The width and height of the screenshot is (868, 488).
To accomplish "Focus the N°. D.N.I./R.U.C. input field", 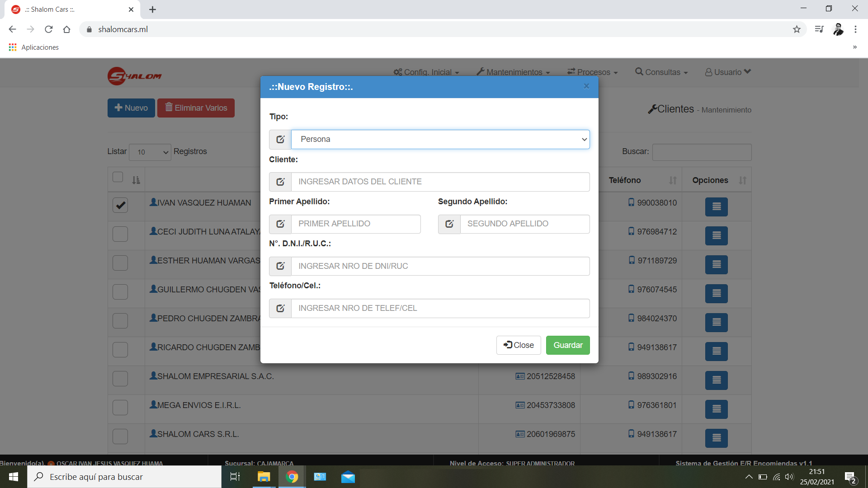I will [440, 266].
